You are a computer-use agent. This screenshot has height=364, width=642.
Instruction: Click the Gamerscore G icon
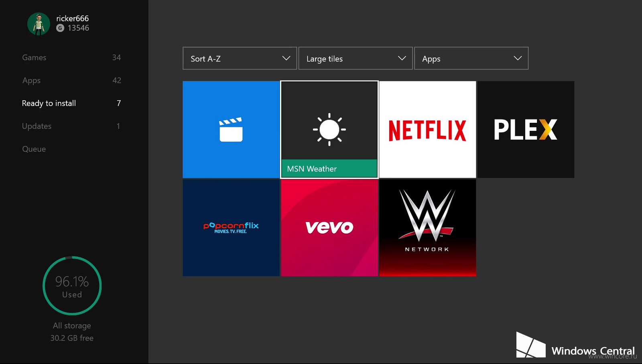(x=60, y=28)
